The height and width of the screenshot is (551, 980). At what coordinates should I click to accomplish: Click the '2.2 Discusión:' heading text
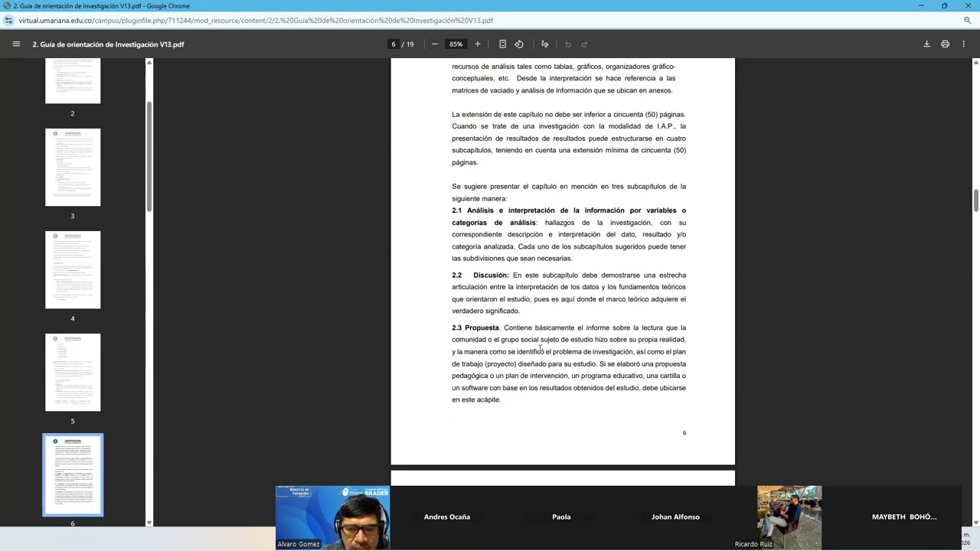(x=480, y=275)
